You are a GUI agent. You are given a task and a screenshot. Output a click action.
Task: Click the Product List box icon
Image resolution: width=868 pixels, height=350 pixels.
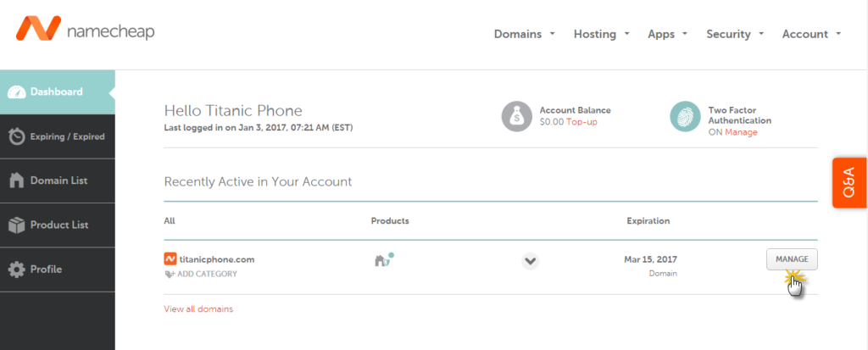tap(17, 225)
